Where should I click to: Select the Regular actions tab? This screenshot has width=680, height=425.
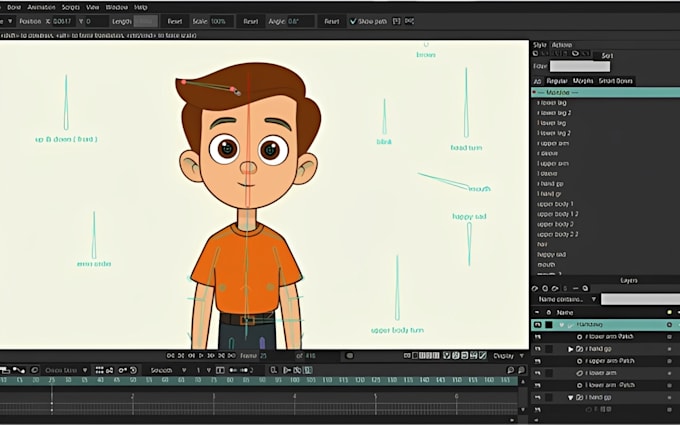(557, 81)
